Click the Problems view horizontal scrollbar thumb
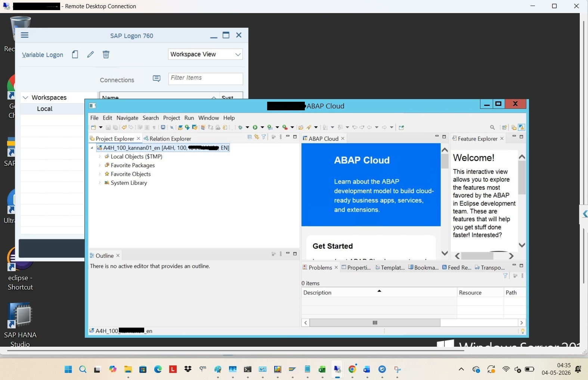This screenshot has width=588, height=380. [375, 323]
